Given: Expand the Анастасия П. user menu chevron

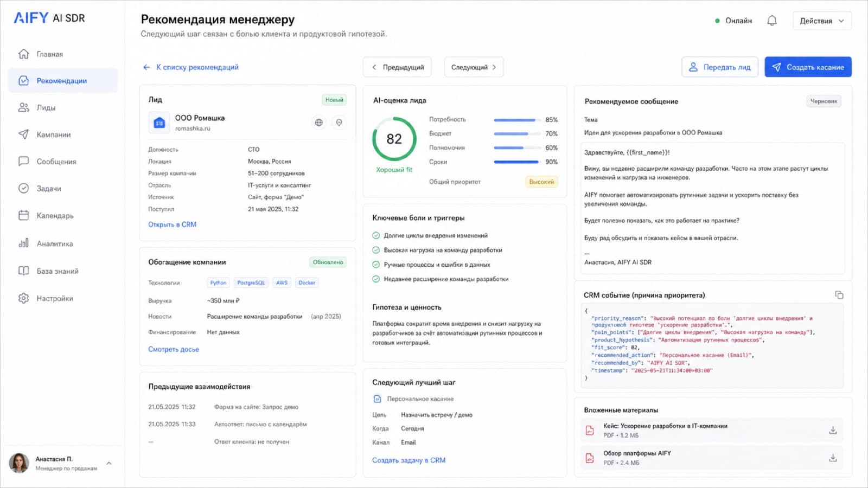Looking at the screenshot, I should pyautogui.click(x=109, y=463).
